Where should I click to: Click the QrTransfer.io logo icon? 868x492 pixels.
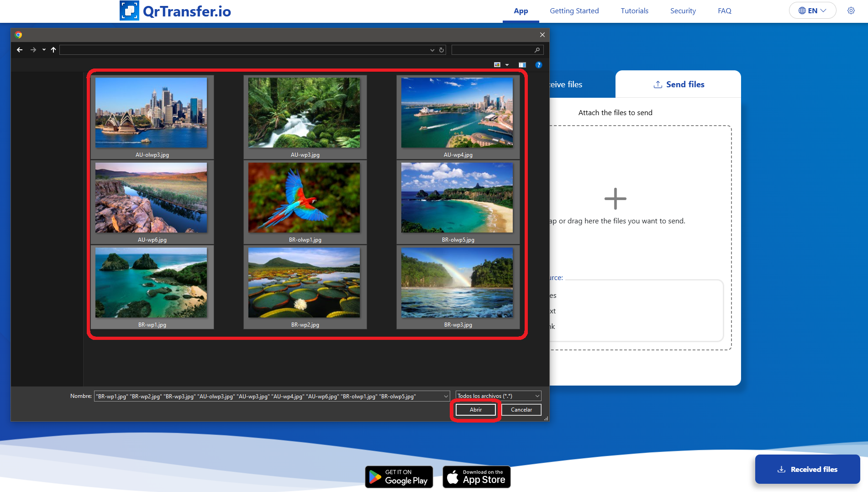coord(129,11)
